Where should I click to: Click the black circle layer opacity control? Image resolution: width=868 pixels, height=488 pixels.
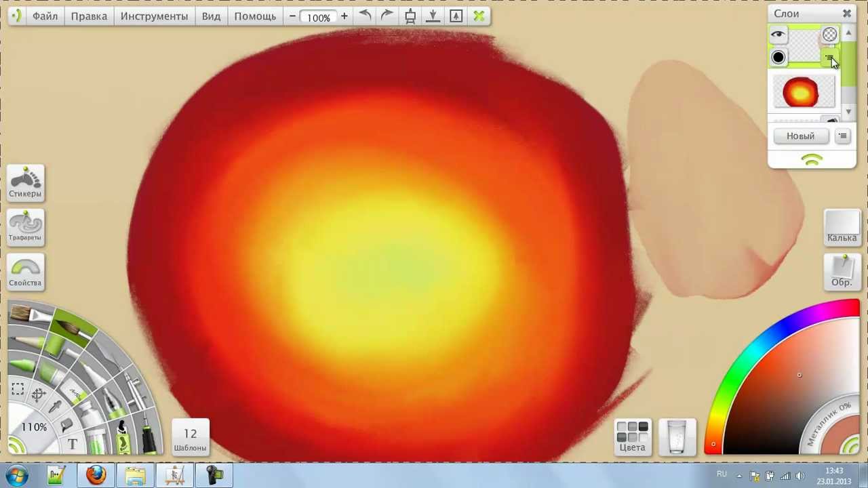coord(778,58)
